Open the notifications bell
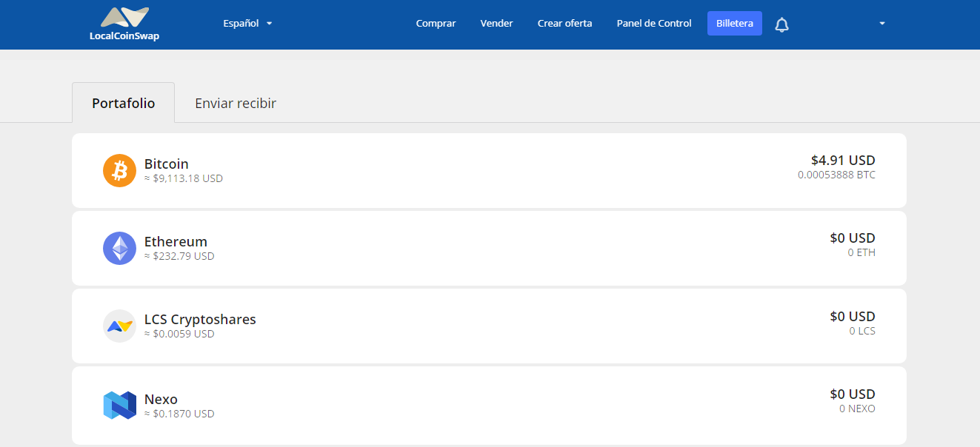This screenshot has height=447, width=980. click(x=781, y=24)
